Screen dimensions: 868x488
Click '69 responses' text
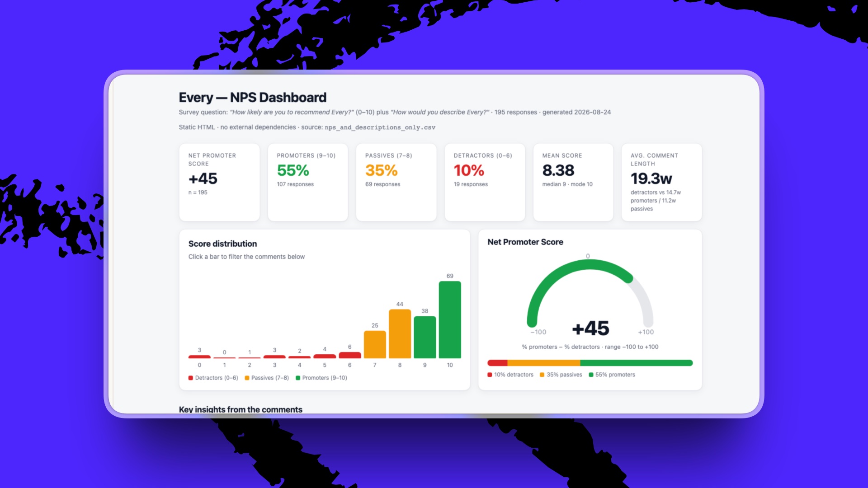point(382,184)
